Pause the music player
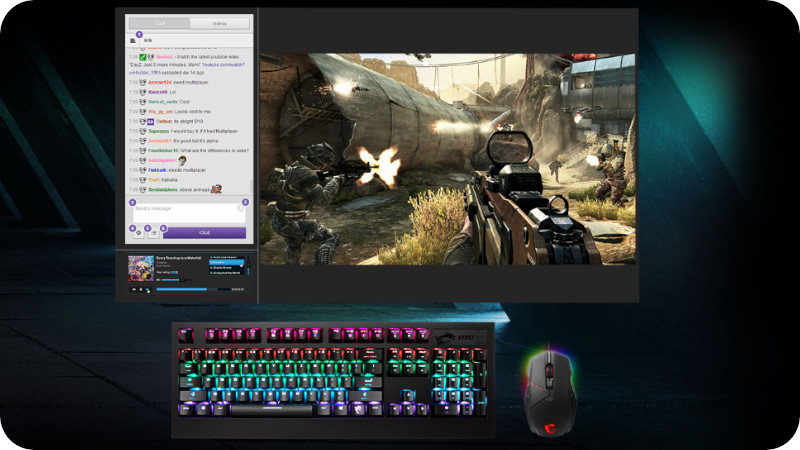This screenshot has height=450, width=800. pyautogui.click(x=141, y=289)
